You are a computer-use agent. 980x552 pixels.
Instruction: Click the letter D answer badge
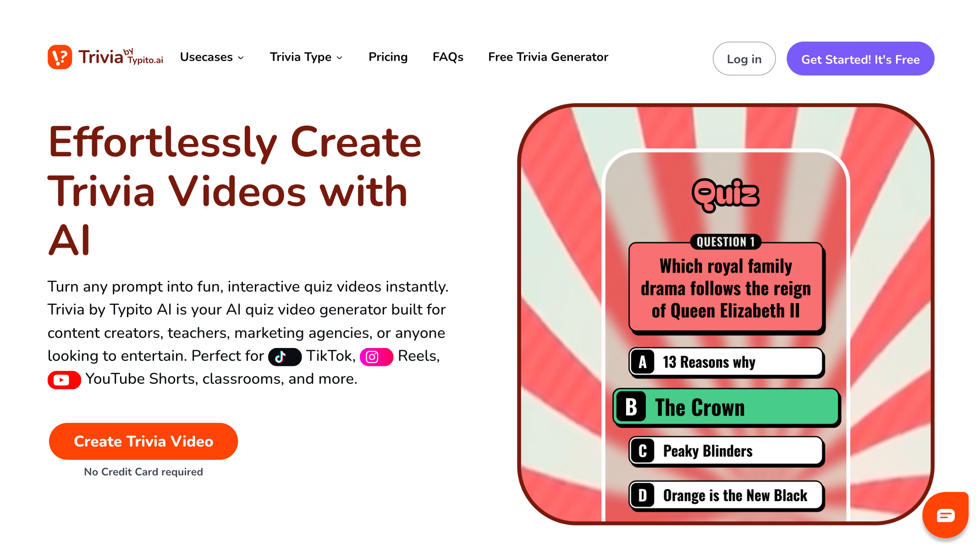click(x=643, y=496)
